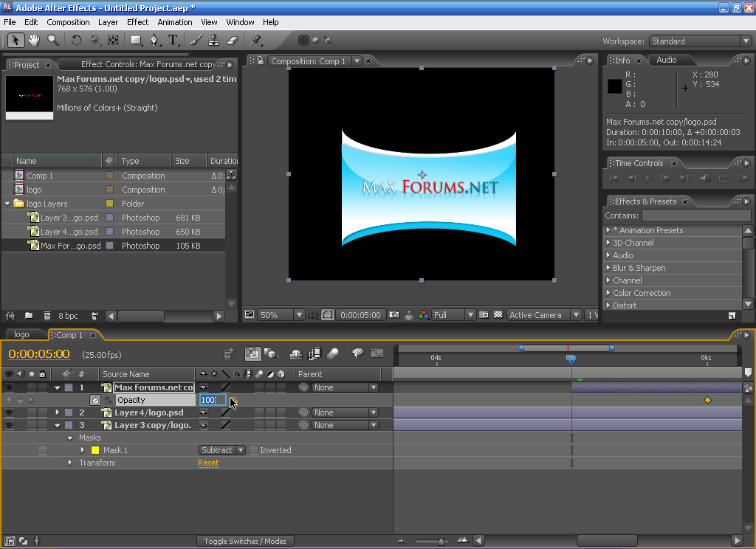Viewport: 756px width, 549px height.
Task: Open the Animation menu
Action: pos(174,22)
